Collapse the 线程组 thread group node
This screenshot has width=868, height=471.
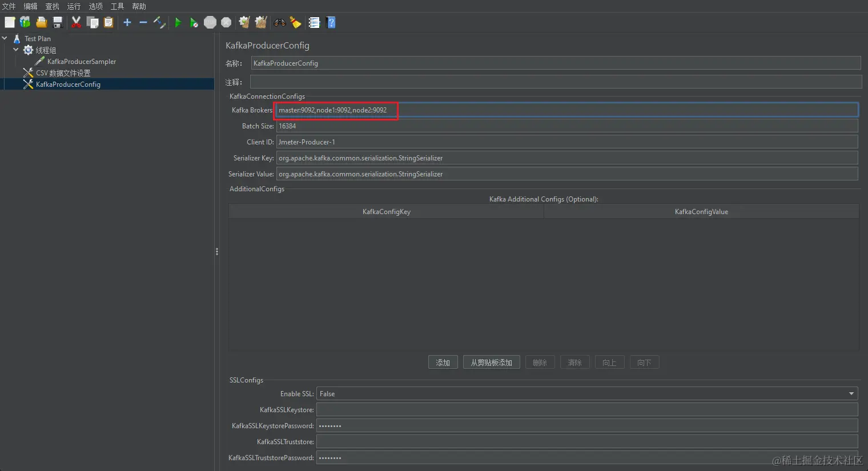(x=16, y=50)
